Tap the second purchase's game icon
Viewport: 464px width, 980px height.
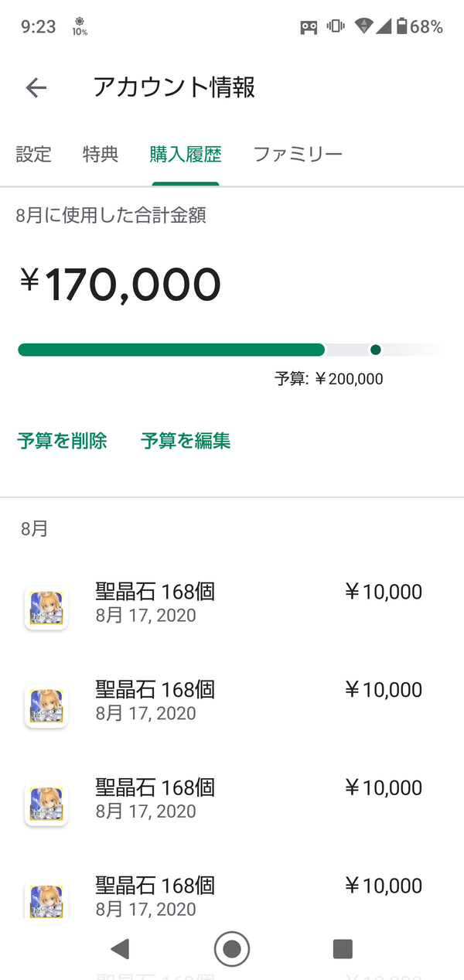coord(46,706)
